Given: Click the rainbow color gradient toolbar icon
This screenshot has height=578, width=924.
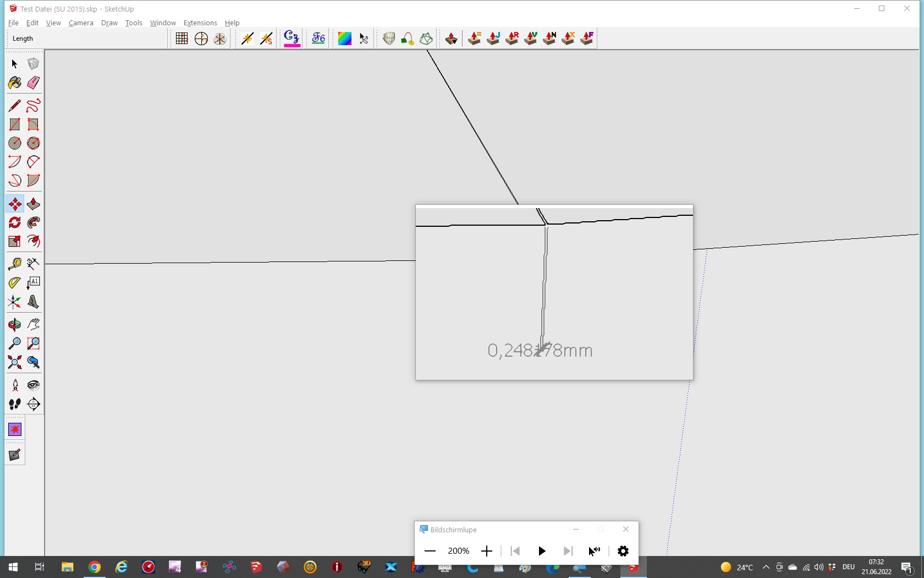Looking at the screenshot, I should click(345, 39).
